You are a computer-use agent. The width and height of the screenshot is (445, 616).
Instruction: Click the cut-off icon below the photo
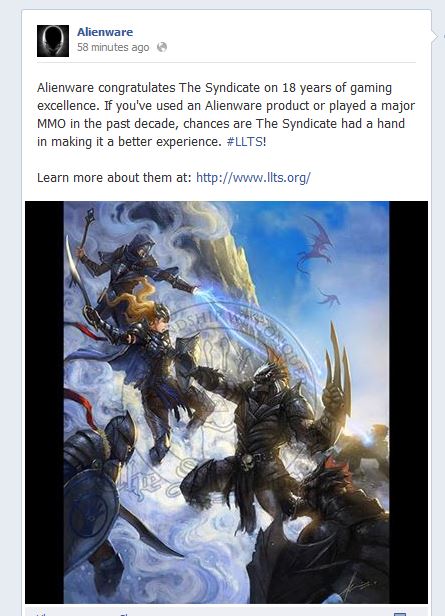click(399, 614)
